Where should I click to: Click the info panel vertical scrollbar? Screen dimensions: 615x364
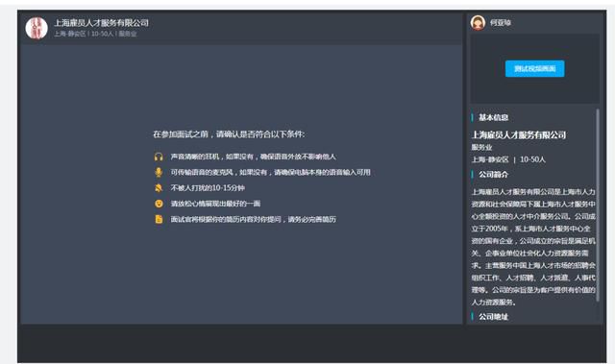598,205
